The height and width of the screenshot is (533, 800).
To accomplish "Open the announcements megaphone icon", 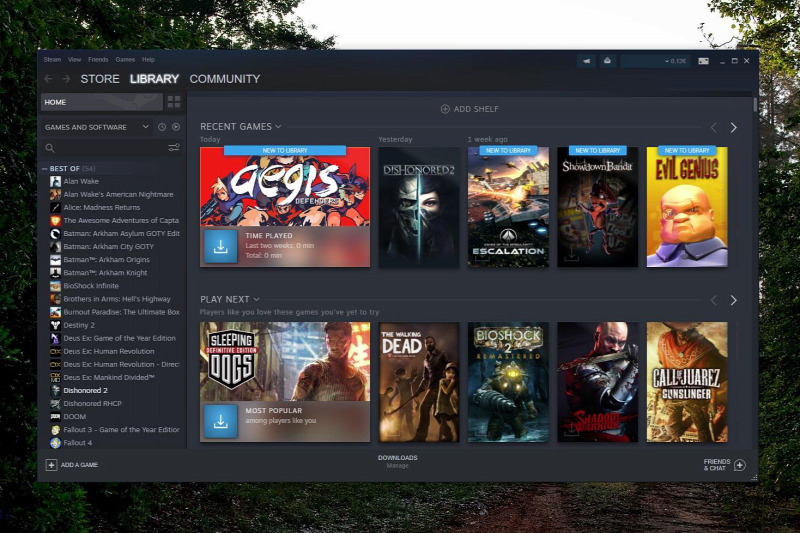I will (586, 61).
